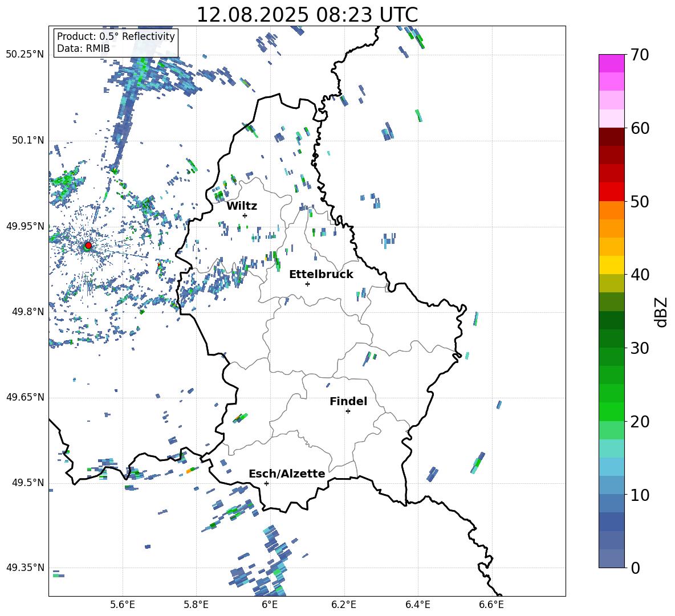Click the yellow colorbar segment at 40
The width and height of the screenshot is (675, 616).
(x=611, y=266)
